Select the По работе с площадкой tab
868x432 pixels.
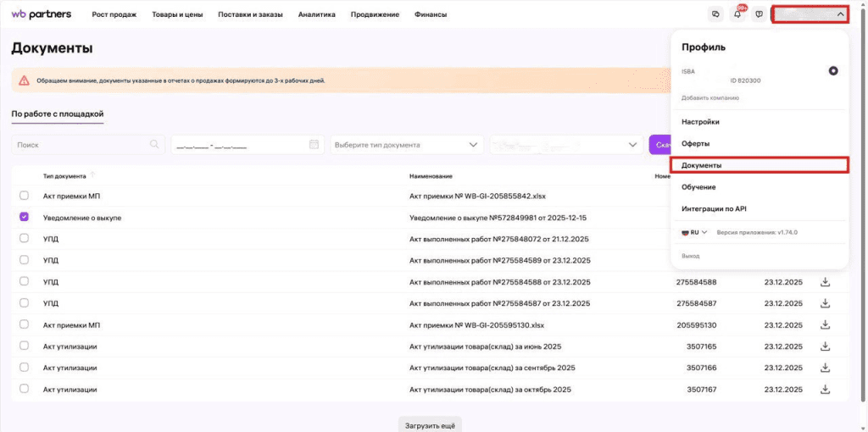pos(58,114)
